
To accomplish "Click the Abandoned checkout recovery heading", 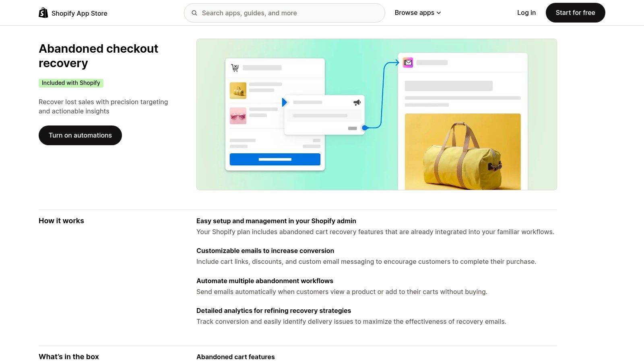I will coord(98,56).
